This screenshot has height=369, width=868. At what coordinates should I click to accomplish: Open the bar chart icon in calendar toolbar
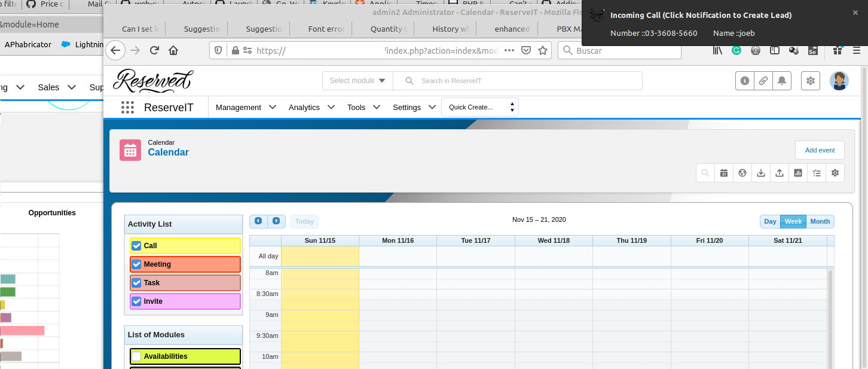(x=798, y=173)
